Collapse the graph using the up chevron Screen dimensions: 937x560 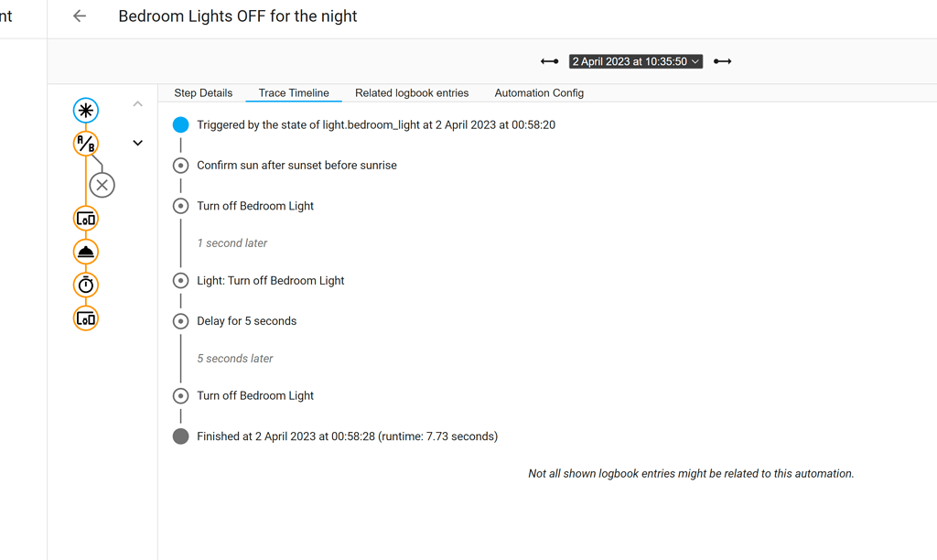137,103
